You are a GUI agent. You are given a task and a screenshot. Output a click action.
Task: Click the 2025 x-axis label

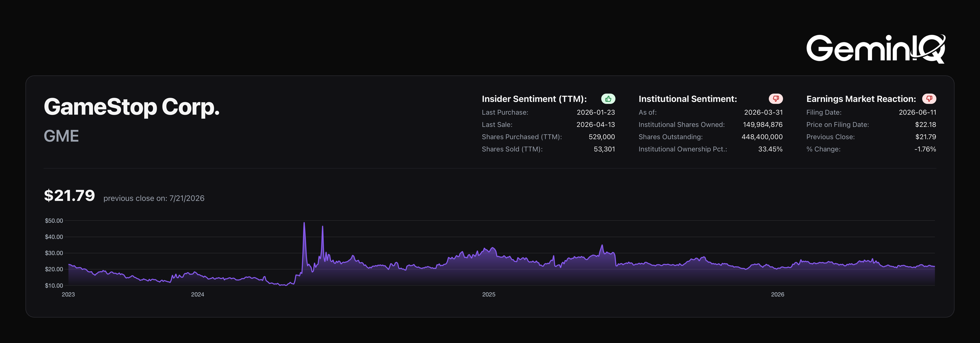[x=489, y=294]
